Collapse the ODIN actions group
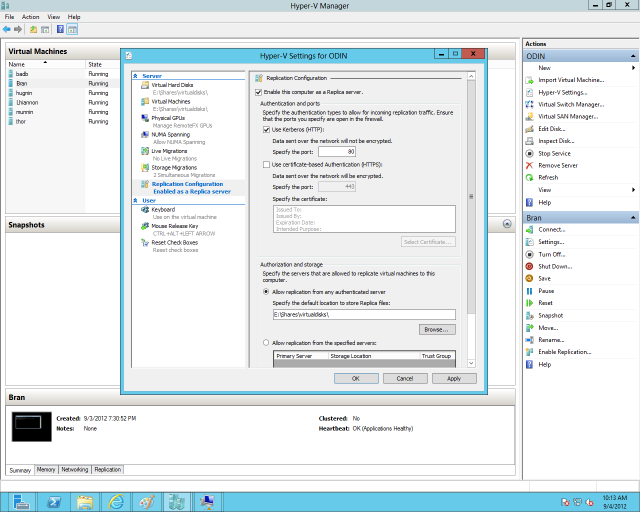Viewport: 640px width, 512px height. [x=633, y=56]
